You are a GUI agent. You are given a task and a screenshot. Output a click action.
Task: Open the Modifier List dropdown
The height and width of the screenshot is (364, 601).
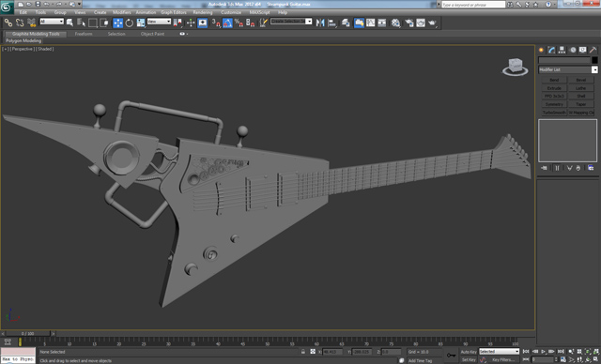568,69
